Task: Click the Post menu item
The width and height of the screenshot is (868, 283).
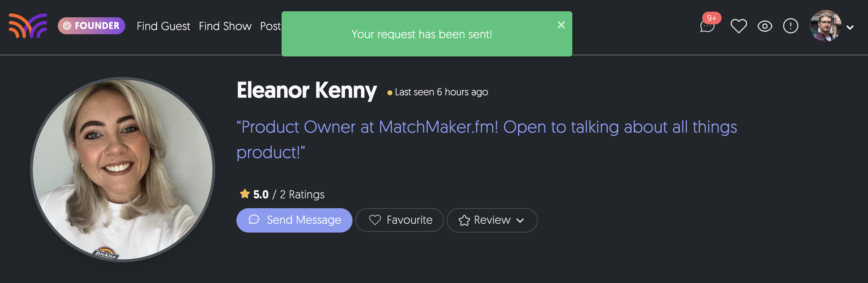Action: [x=270, y=26]
